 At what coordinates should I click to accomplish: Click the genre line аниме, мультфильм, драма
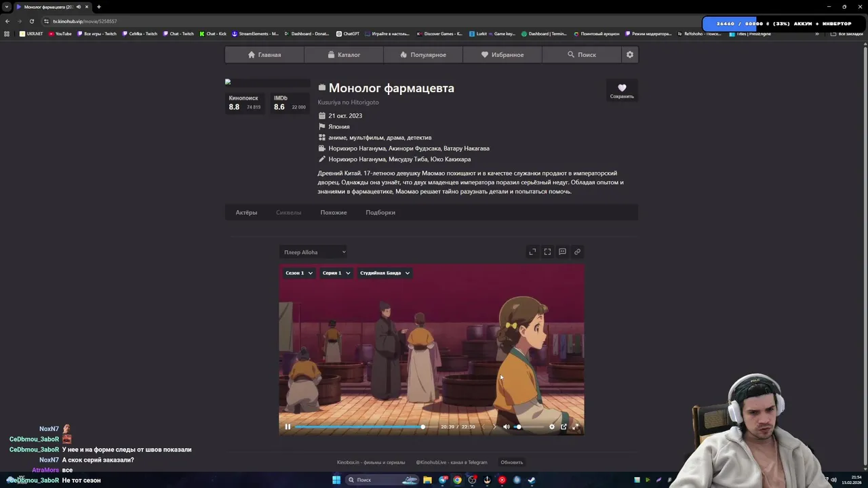point(380,138)
